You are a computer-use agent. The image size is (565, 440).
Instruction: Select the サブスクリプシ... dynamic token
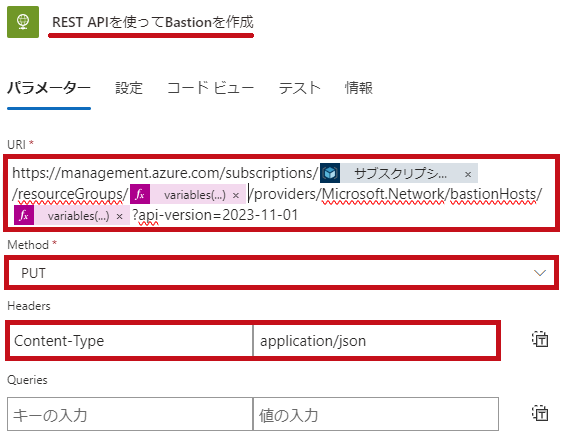coord(400,174)
